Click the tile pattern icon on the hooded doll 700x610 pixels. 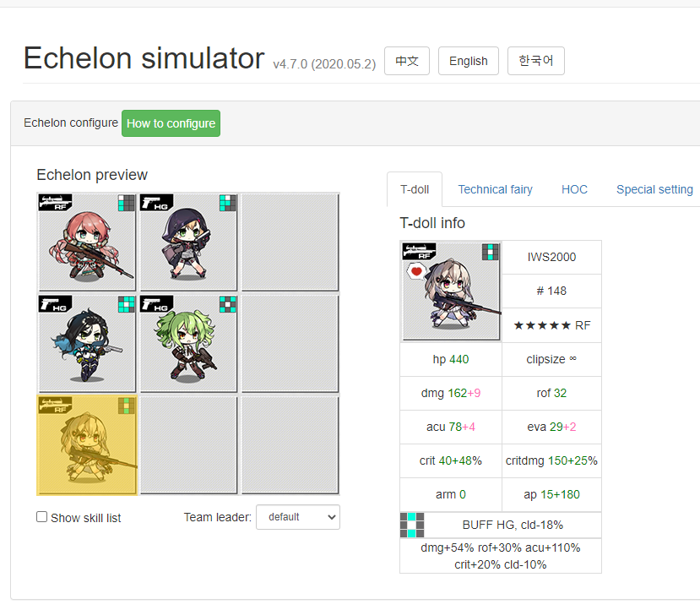click(228, 203)
